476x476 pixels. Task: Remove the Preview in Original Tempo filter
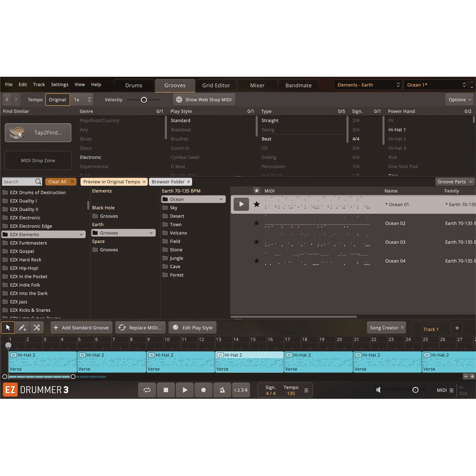tap(144, 182)
